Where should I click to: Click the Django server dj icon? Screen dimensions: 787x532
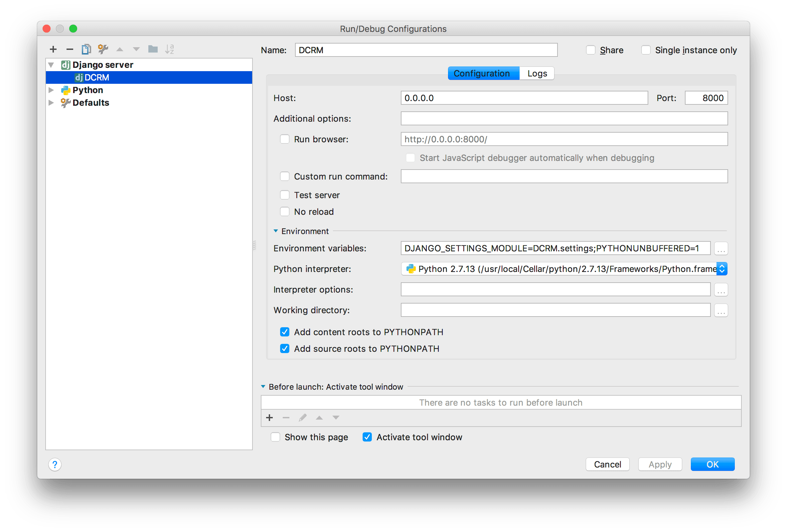(66, 65)
